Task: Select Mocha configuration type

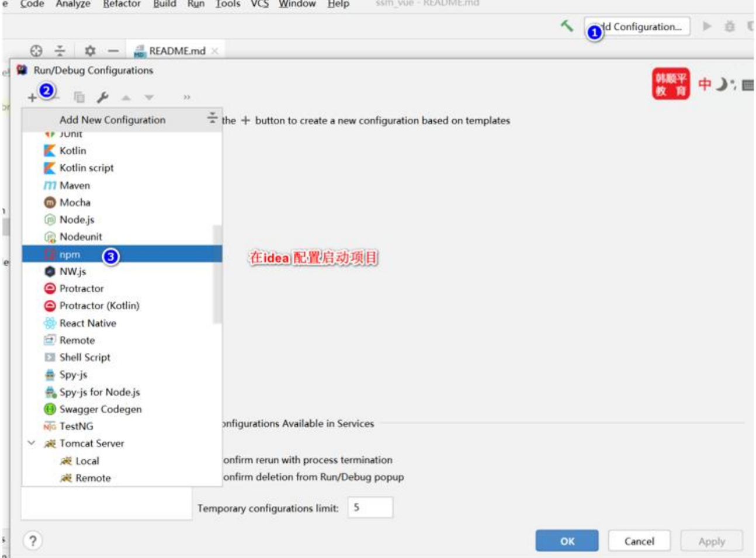Action: (x=122, y=202)
